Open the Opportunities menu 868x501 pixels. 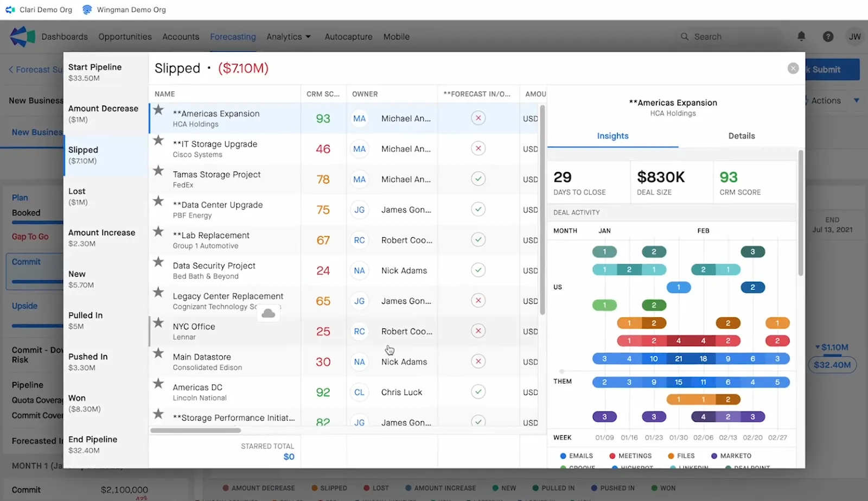[x=125, y=36]
